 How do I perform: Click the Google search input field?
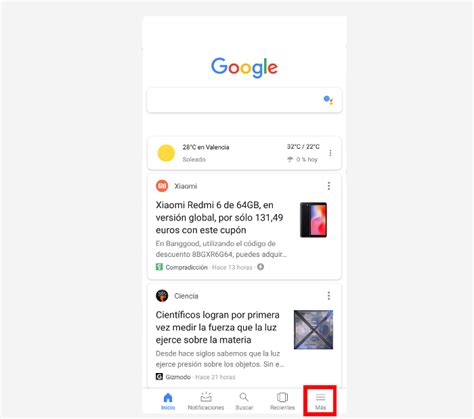click(244, 100)
